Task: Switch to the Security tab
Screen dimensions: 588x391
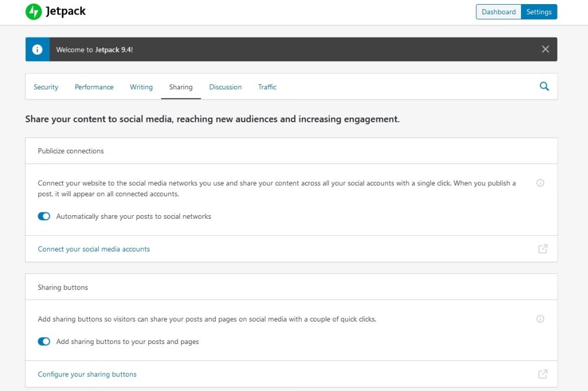Action: [46, 87]
